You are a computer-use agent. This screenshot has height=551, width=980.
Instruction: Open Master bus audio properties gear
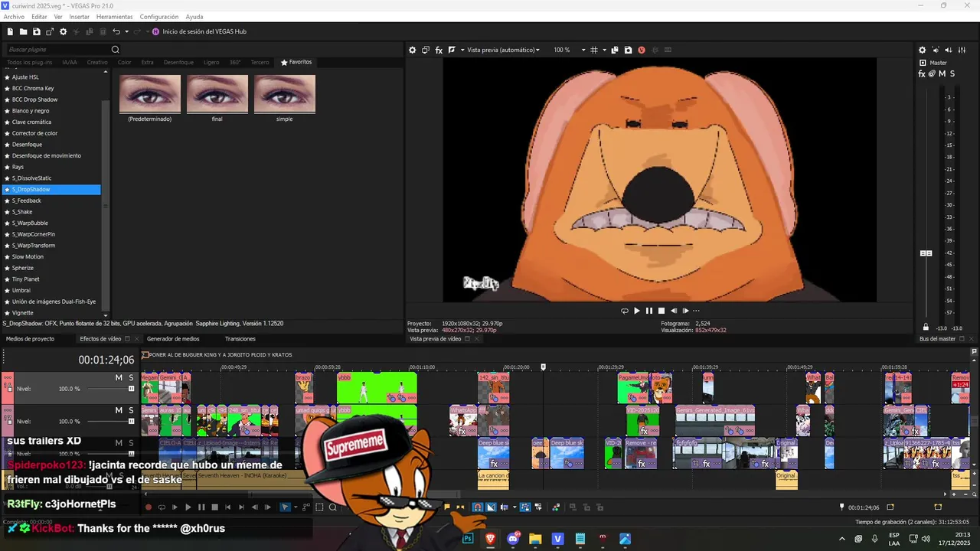[x=922, y=50]
